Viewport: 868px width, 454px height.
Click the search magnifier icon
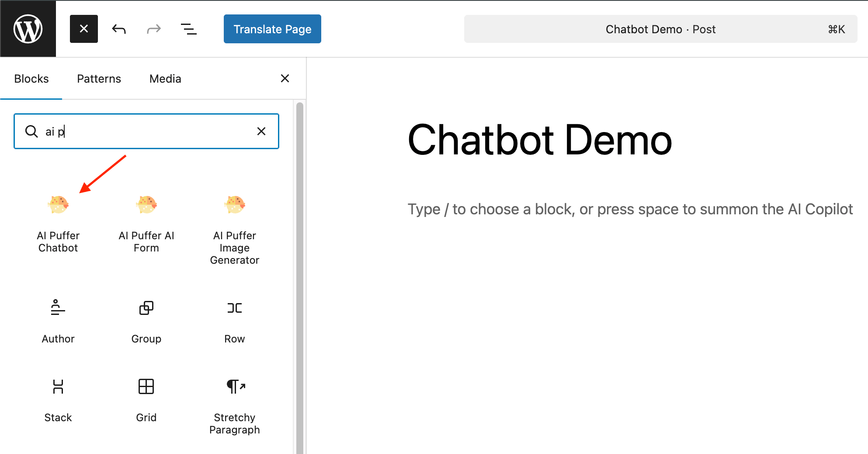tap(31, 131)
